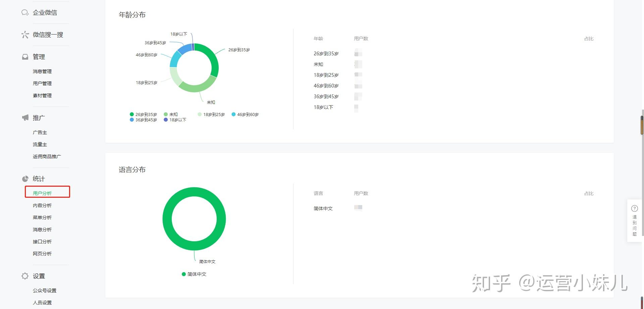The width and height of the screenshot is (644, 309).
Task: Go to 菜单分析 page
Action: click(42, 218)
